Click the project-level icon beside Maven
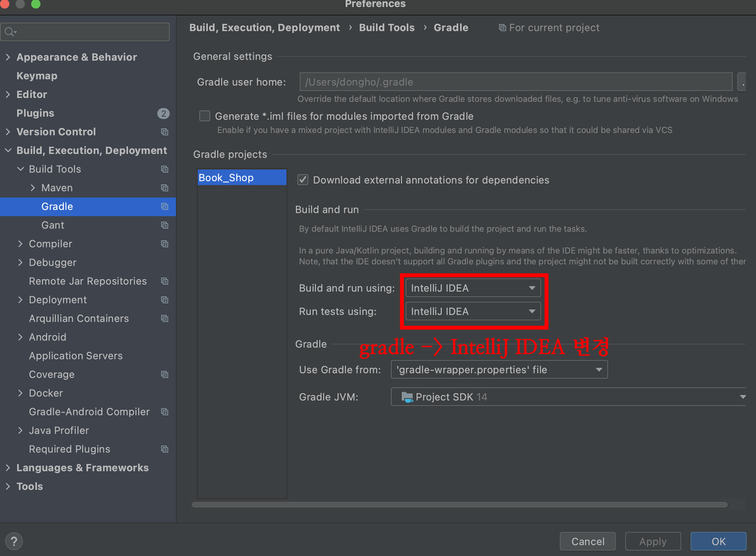Viewport: 756px width, 556px height. [x=165, y=188]
